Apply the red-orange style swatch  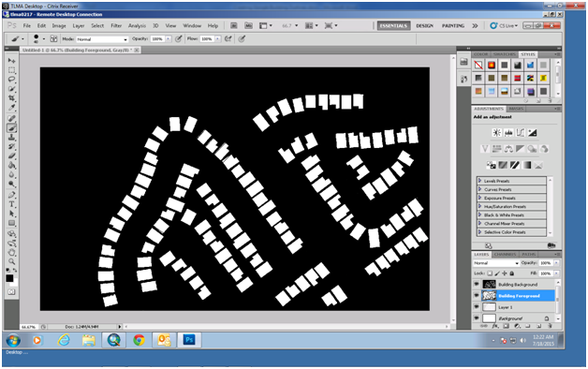click(x=492, y=66)
